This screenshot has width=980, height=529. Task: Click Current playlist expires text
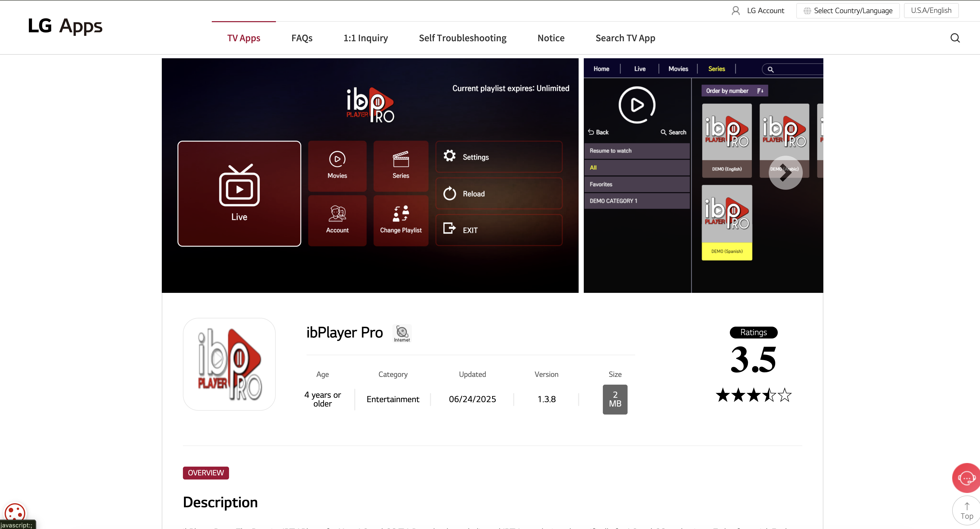511,88
